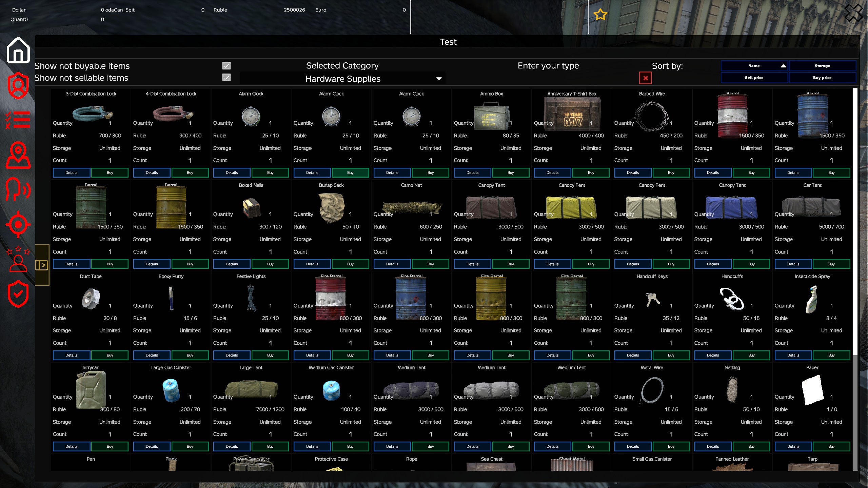Open the red crosshair target icon
Image resolution: width=868 pixels, height=488 pixels.
click(x=18, y=224)
